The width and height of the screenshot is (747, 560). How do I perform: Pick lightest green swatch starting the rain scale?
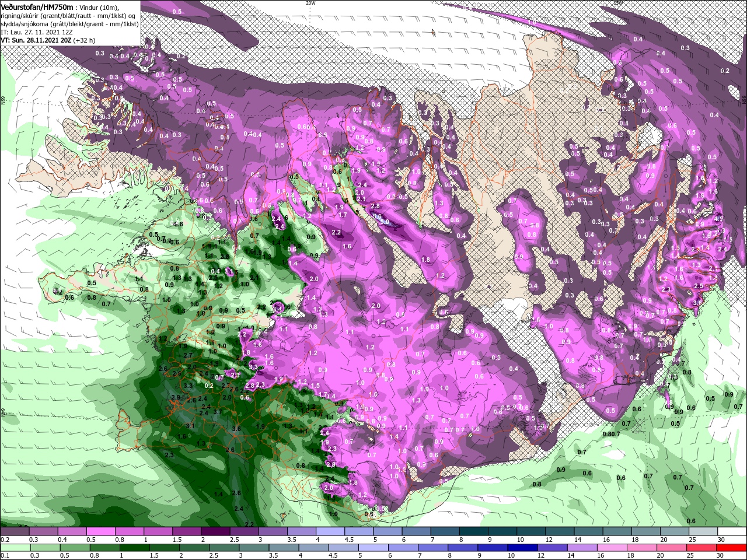click(x=14, y=548)
